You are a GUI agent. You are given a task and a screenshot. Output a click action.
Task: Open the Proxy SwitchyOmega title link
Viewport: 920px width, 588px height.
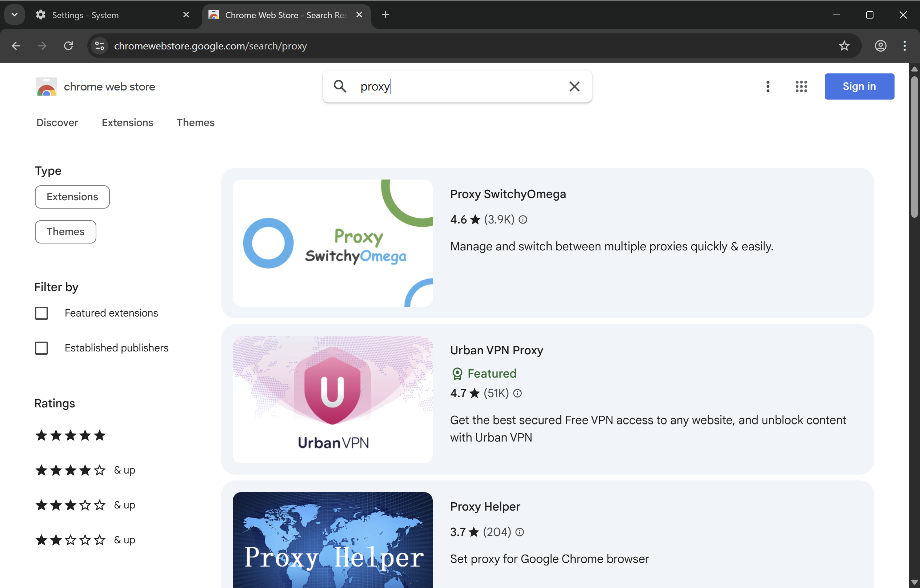[508, 194]
